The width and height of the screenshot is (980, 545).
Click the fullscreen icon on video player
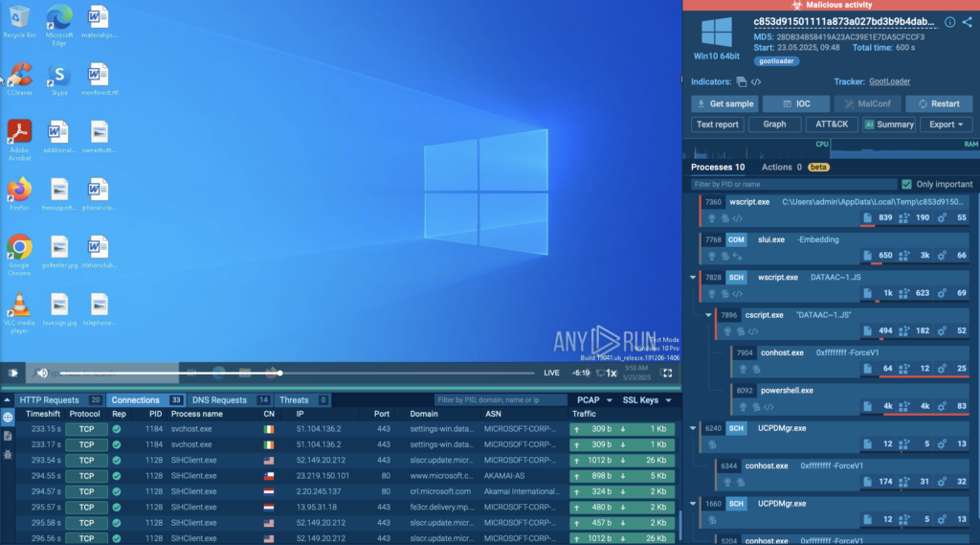click(667, 373)
